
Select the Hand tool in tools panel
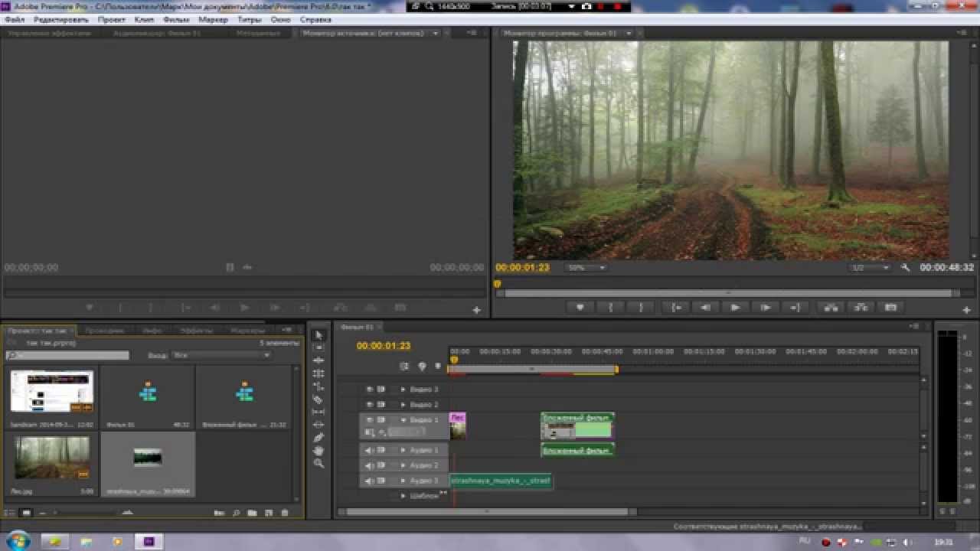click(x=319, y=451)
